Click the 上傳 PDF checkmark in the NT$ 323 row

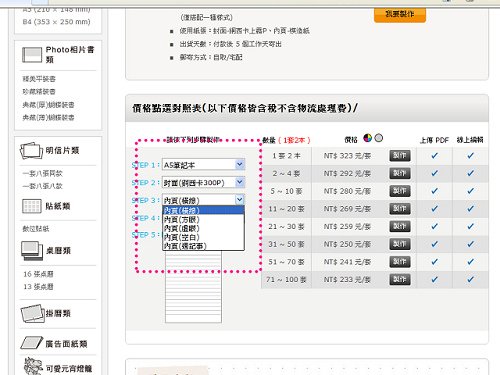point(434,155)
